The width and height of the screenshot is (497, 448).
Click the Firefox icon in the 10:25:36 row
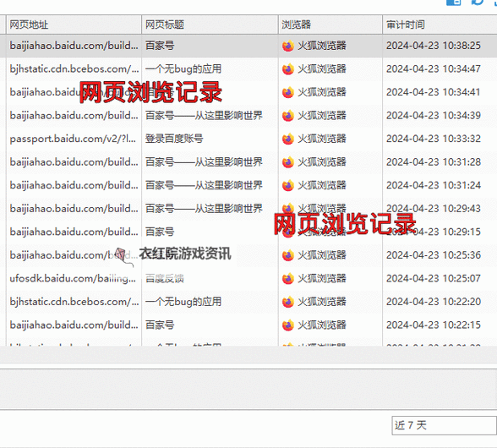pos(288,255)
